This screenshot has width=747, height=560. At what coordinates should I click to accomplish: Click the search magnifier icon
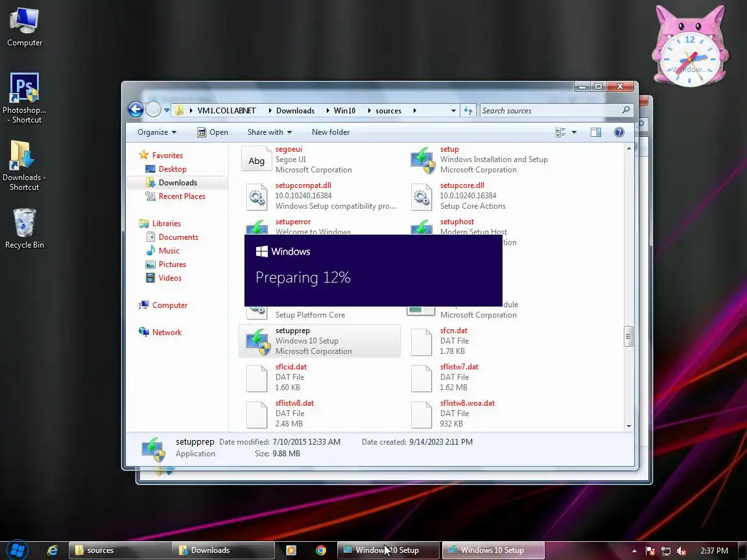[x=626, y=110]
